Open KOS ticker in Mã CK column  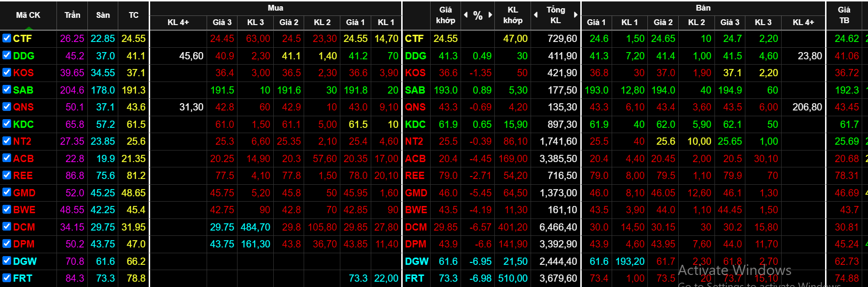[23, 73]
